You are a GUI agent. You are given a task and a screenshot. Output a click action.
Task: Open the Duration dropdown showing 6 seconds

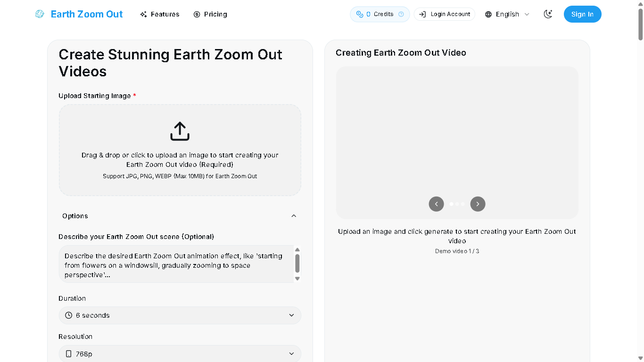point(180,315)
